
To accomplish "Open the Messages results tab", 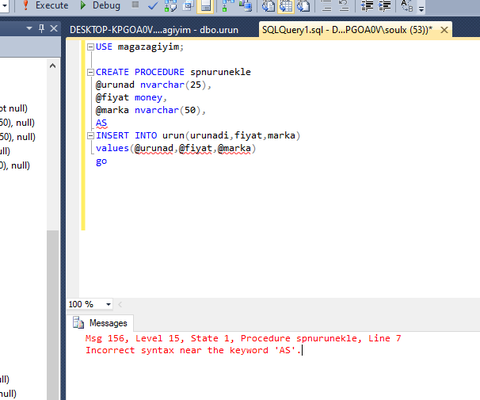I will (100, 323).
